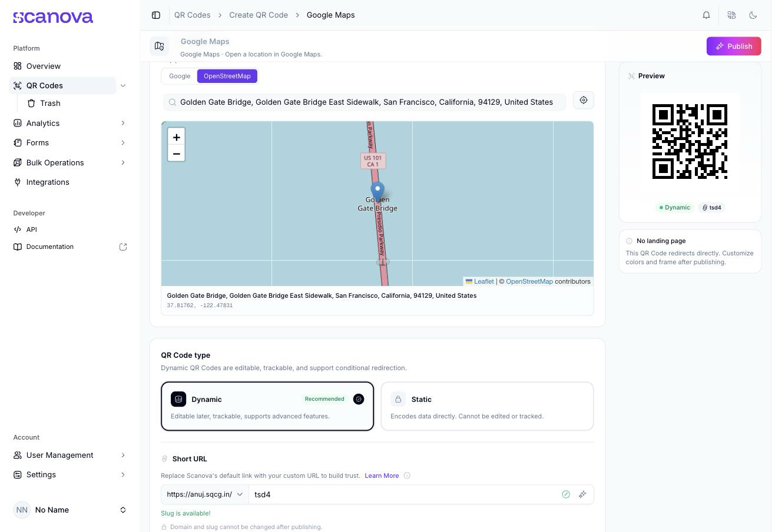Viewport: 775px width, 532px height.
Task: Click the QR code preview image
Action: (690, 141)
